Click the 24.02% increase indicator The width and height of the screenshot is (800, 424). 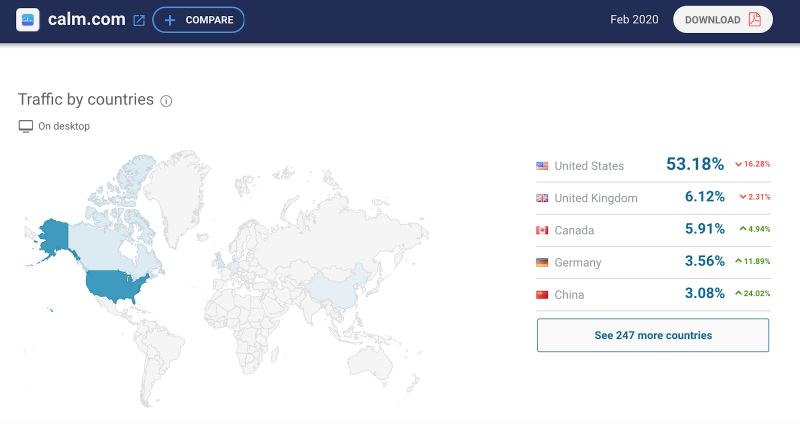pos(753,293)
